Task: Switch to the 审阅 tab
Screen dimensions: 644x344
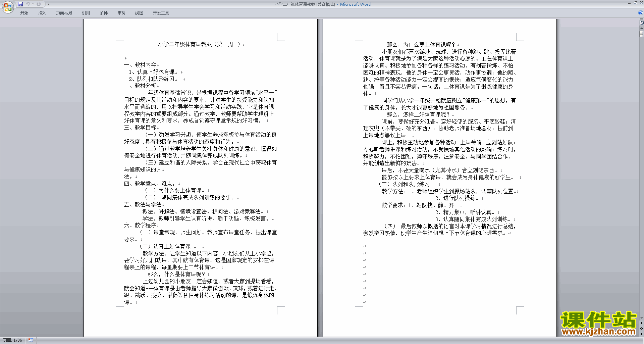Action: click(121, 13)
